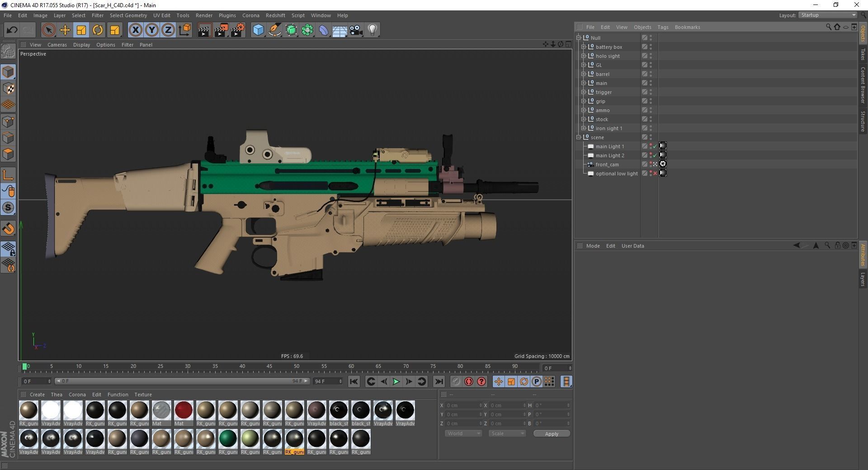
Task: Select Edges mode icon
Action: (8, 138)
